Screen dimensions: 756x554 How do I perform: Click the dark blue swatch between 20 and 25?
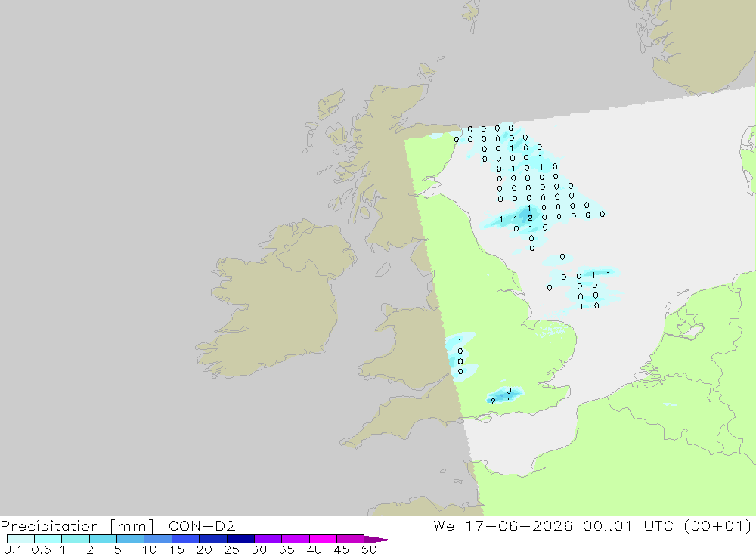coord(213,539)
